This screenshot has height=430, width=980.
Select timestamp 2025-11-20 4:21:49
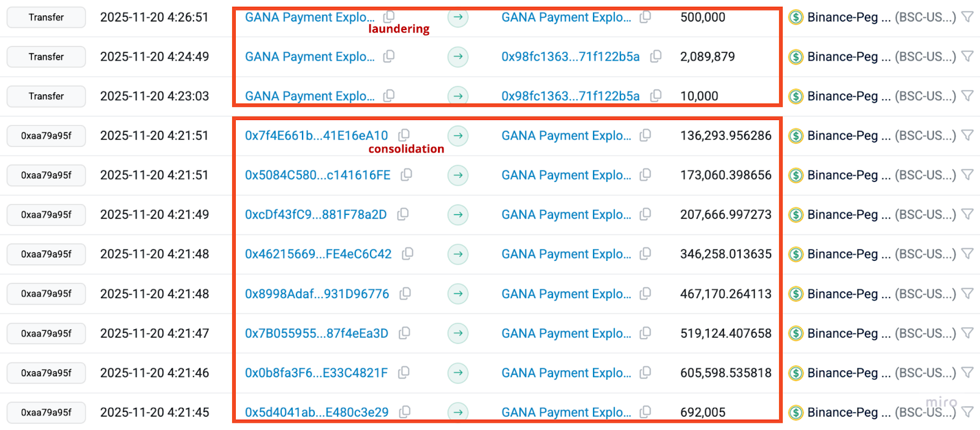tap(154, 214)
